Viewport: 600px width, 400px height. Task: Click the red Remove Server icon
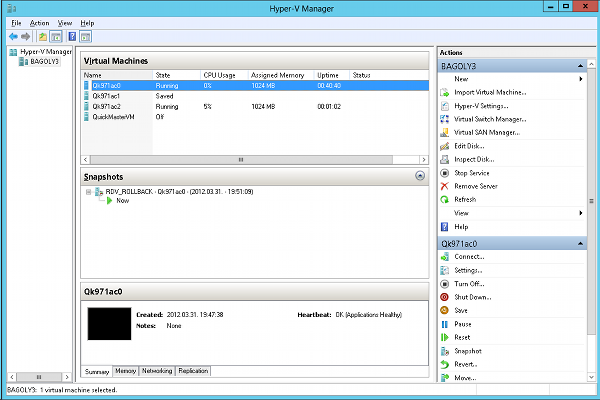point(445,186)
